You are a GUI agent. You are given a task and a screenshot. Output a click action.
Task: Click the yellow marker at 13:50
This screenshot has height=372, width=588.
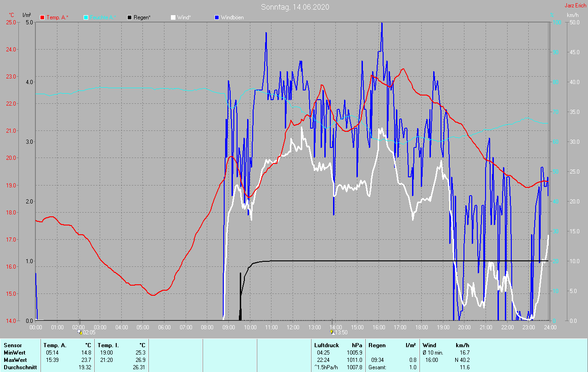(332, 332)
